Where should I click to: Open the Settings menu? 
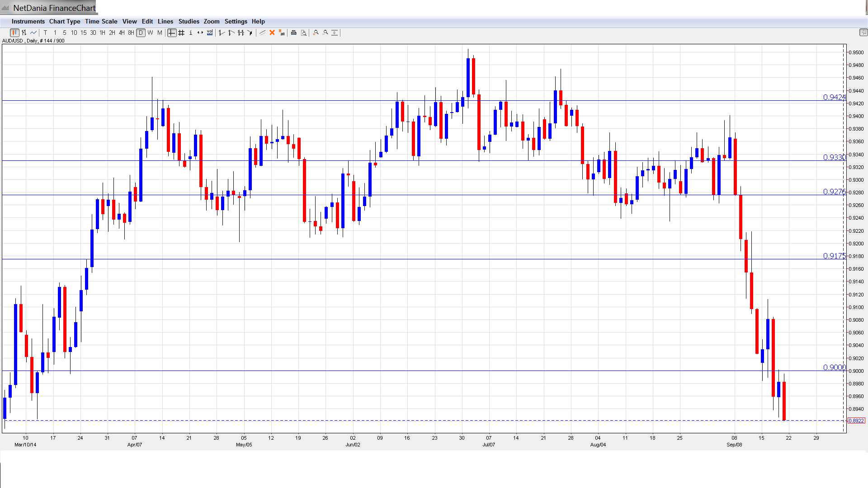(236, 21)
